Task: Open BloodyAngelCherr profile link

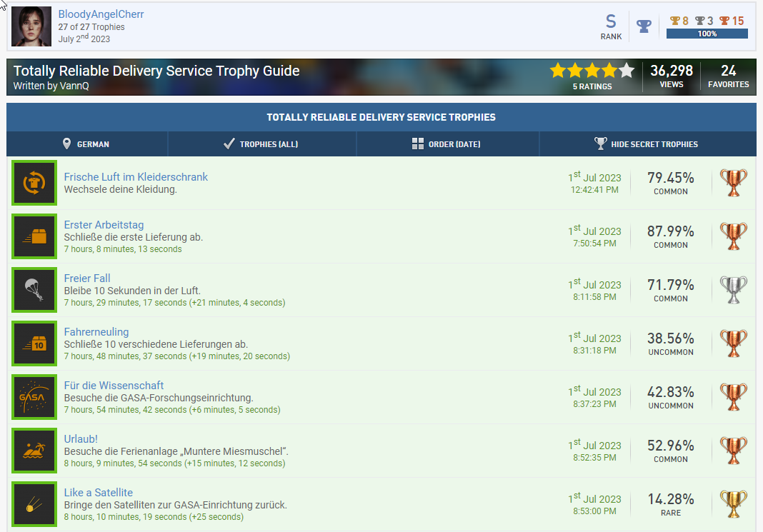Action: (101, 14)
